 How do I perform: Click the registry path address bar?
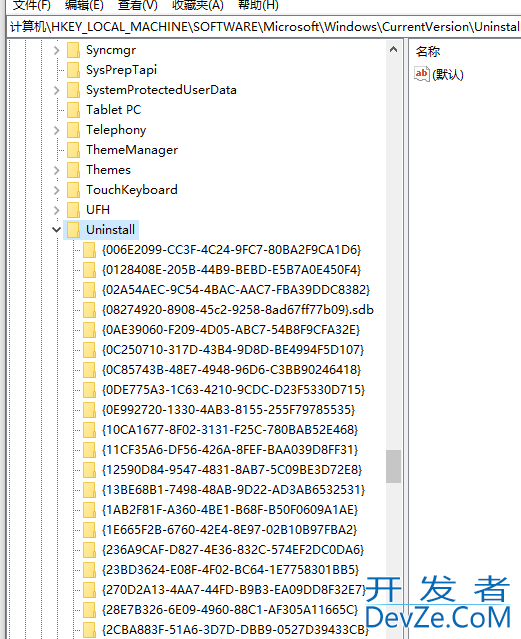(264, 27)
